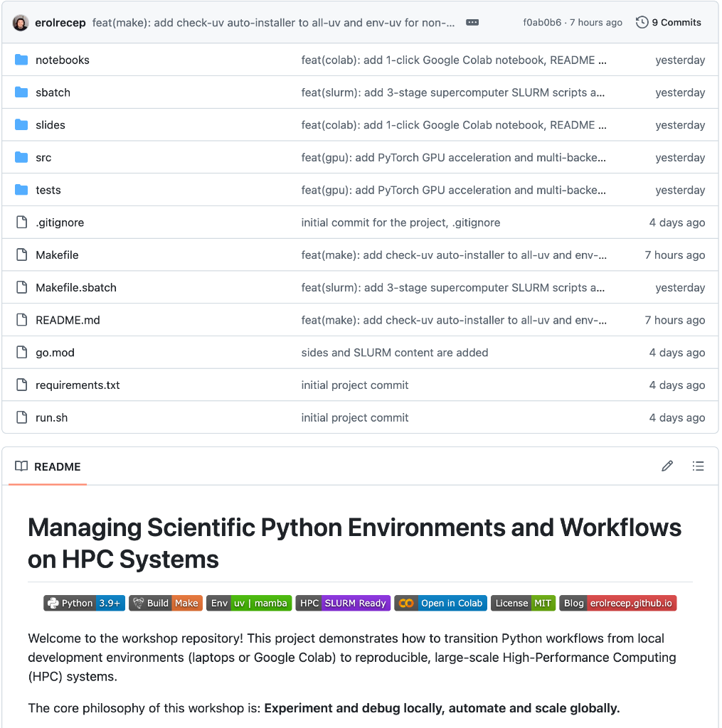The height and width of the screenshot is (728, 722).
Task: Open go.mod commit 'sides and SLURM content are added'
Action: 395,353
